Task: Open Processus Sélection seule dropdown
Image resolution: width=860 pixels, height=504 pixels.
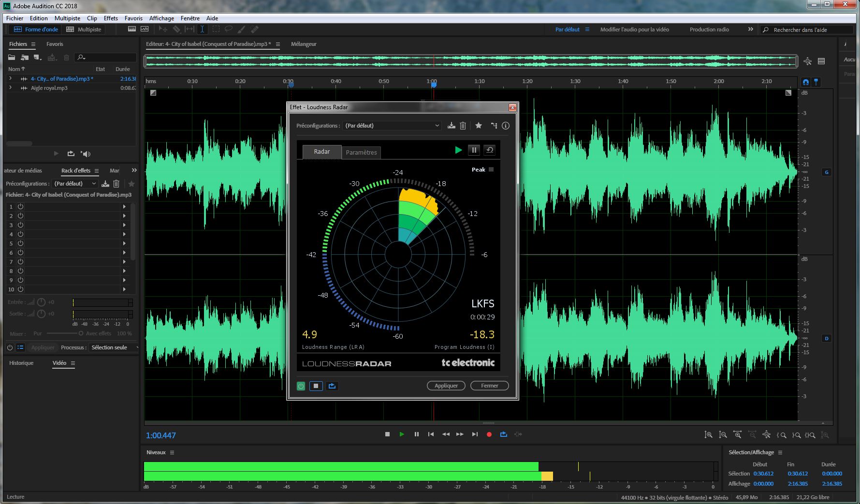Action: (114, 347)
